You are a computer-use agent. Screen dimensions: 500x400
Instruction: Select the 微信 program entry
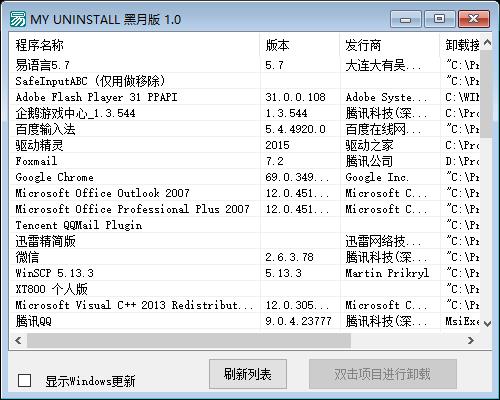pos(245,257)
